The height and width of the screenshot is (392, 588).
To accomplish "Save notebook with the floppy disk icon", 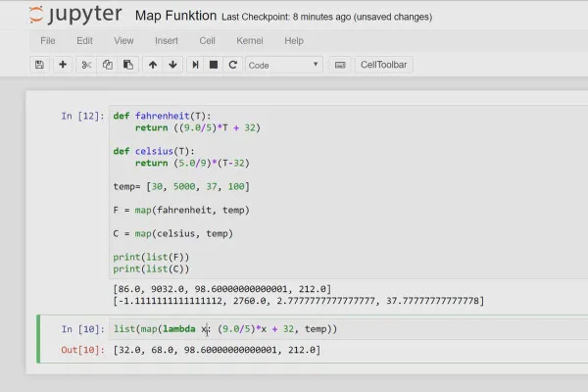I will tap(40, 65).
